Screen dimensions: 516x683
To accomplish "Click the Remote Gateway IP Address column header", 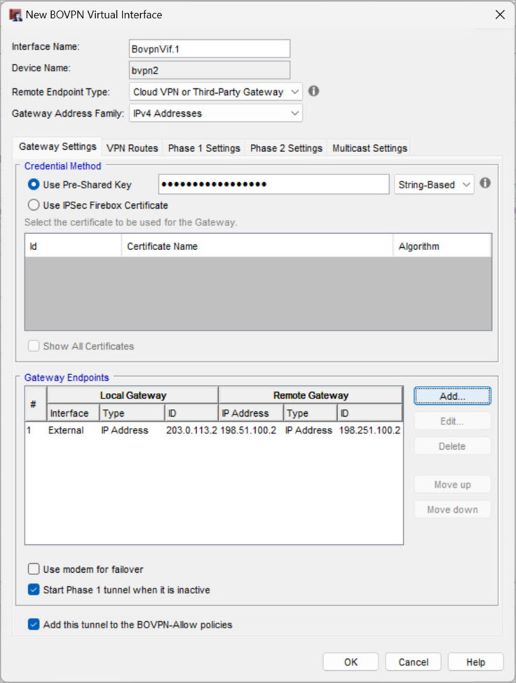I will pyautogui.click(x=251, y=413).
